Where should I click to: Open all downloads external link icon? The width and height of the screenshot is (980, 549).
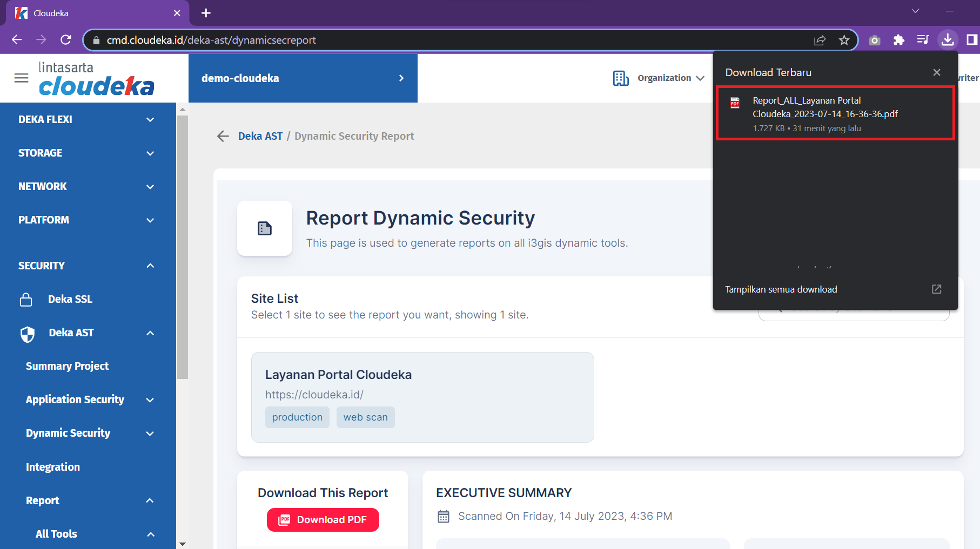point(936,289)
